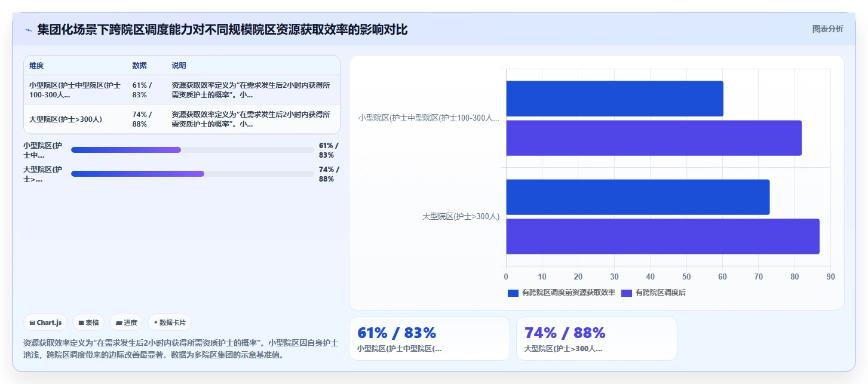Click x-axis tick label 50
Image resolution: width=868 pixels, height=384 pixels.
point(686,277)
